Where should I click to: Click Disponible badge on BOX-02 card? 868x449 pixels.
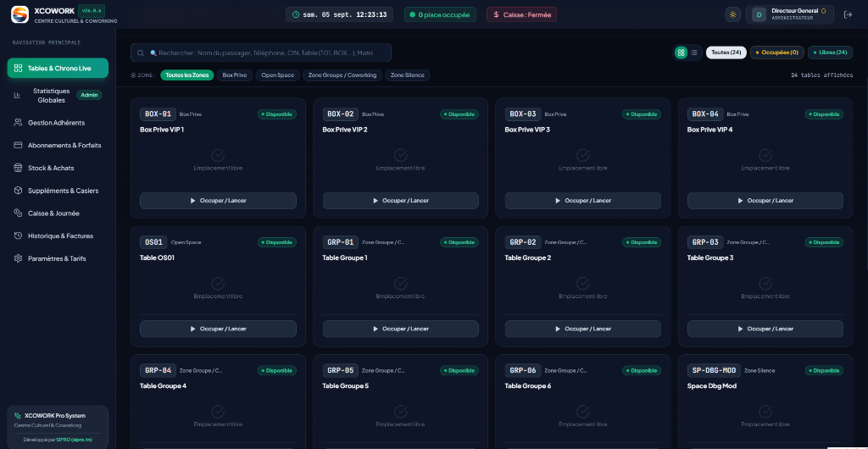[x=459, y=114]
